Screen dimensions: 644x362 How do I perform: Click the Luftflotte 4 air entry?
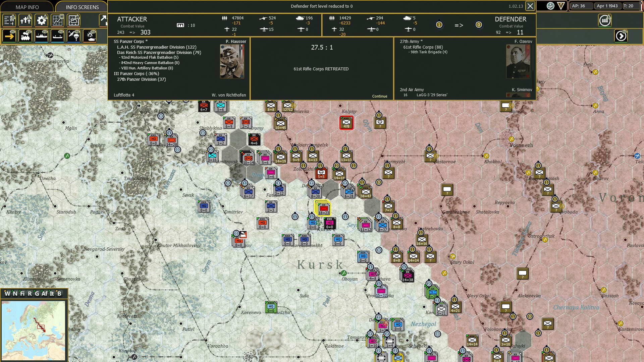tap(124, 95)
